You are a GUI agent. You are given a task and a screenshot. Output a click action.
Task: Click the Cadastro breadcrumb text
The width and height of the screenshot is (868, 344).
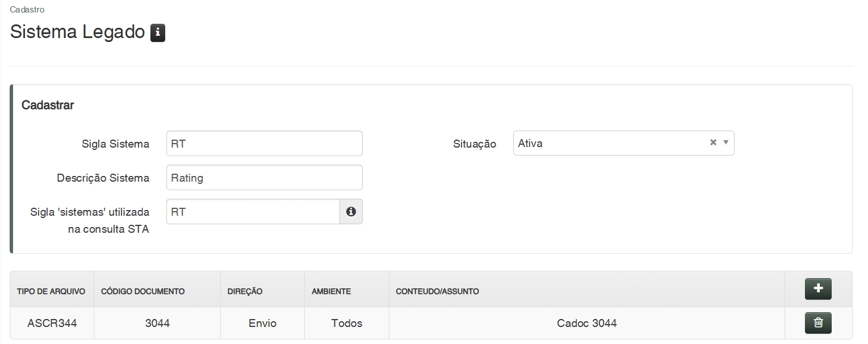coord(27,10)
